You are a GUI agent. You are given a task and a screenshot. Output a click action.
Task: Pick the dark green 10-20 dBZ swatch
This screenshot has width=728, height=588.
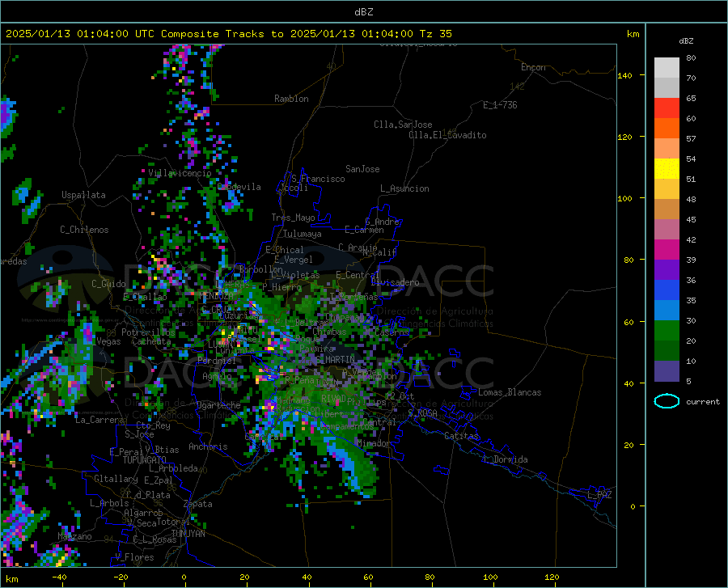667,351
